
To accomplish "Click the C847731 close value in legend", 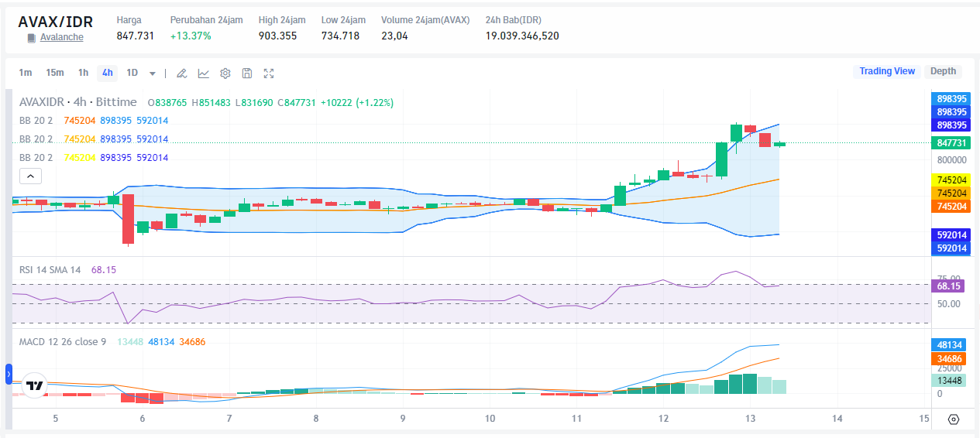I will pos(297,102).
